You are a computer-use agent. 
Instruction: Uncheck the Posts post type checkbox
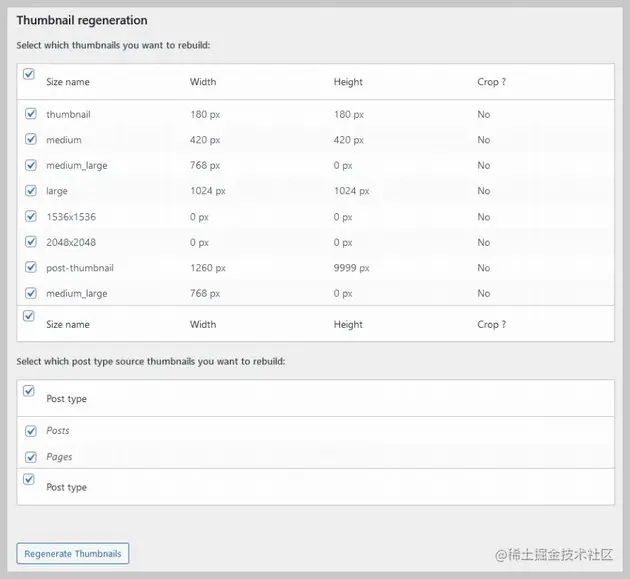coord(31,431)
